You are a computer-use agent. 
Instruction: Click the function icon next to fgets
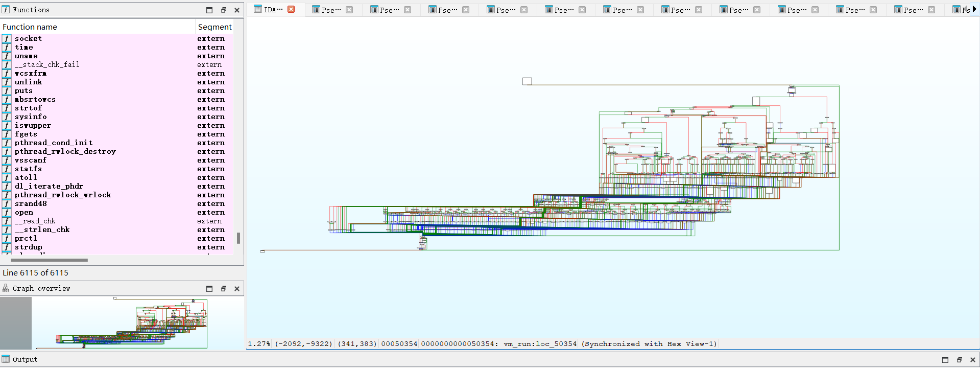7,134
